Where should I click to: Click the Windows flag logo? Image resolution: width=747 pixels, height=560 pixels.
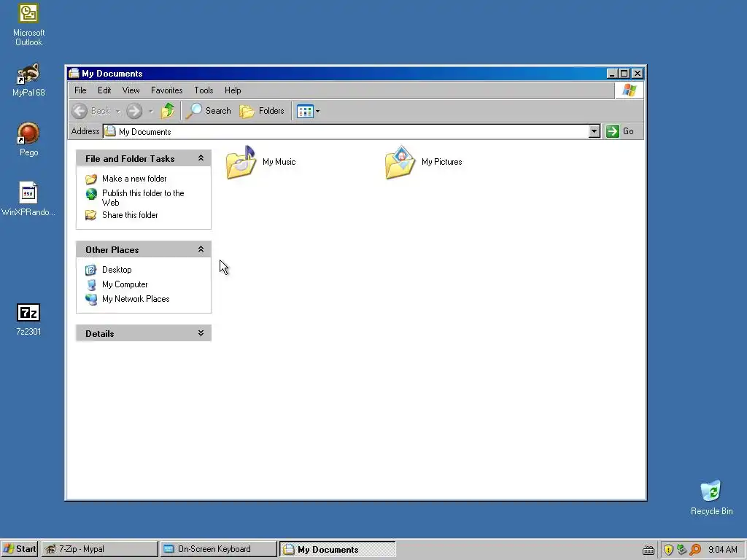(x=630, y=90)
